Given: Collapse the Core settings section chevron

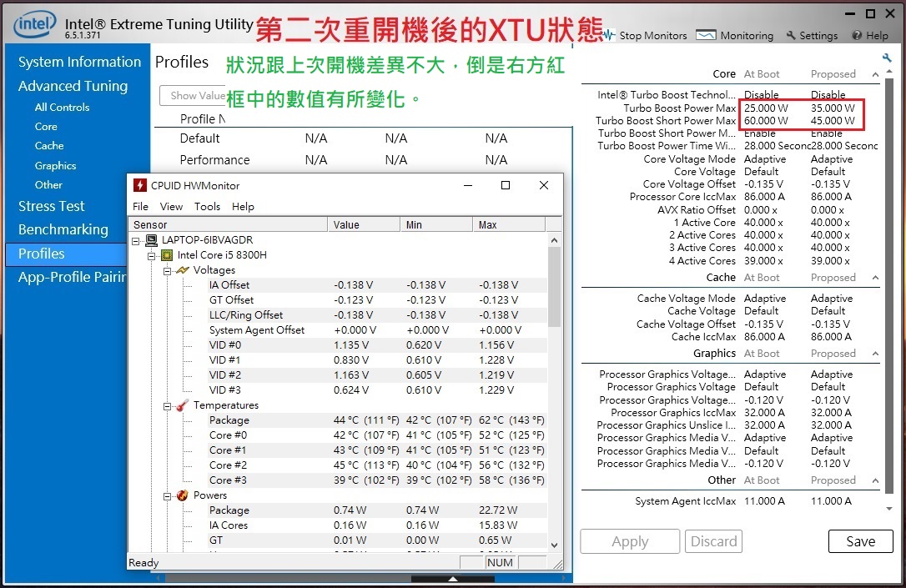Looking at the screenshot, I should click(874, 73).
